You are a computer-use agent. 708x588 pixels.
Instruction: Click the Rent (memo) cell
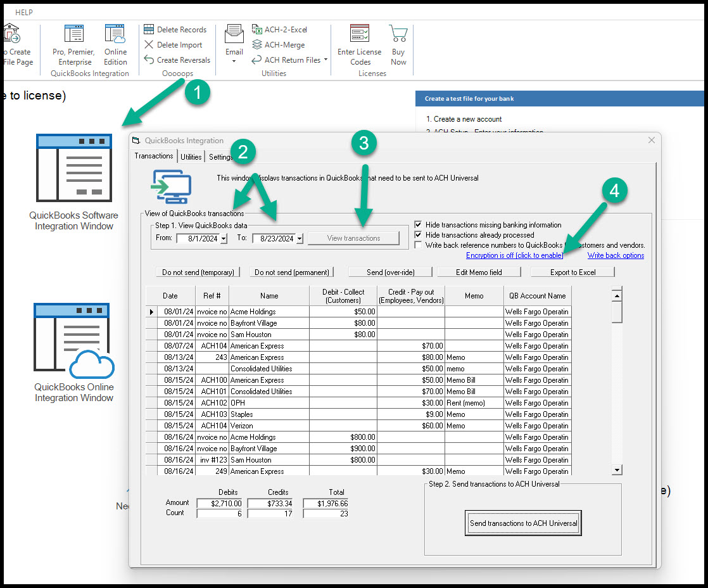[x=474, y=403]
